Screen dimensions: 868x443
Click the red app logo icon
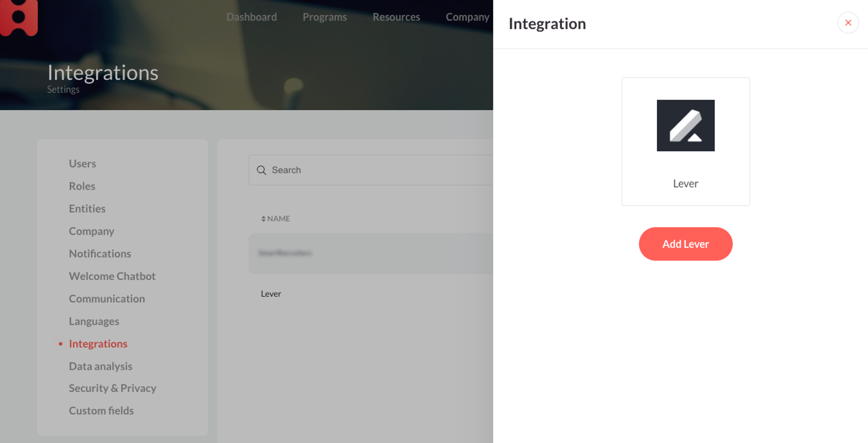pos(18,18)
